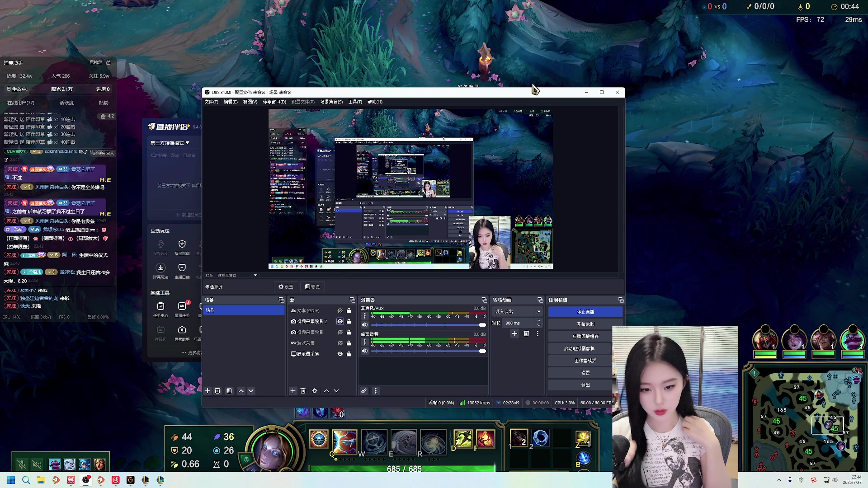Viewport: 868px width, 488px height.
Task: Unlock the 显示器采集 source
Action: point(349,354)
